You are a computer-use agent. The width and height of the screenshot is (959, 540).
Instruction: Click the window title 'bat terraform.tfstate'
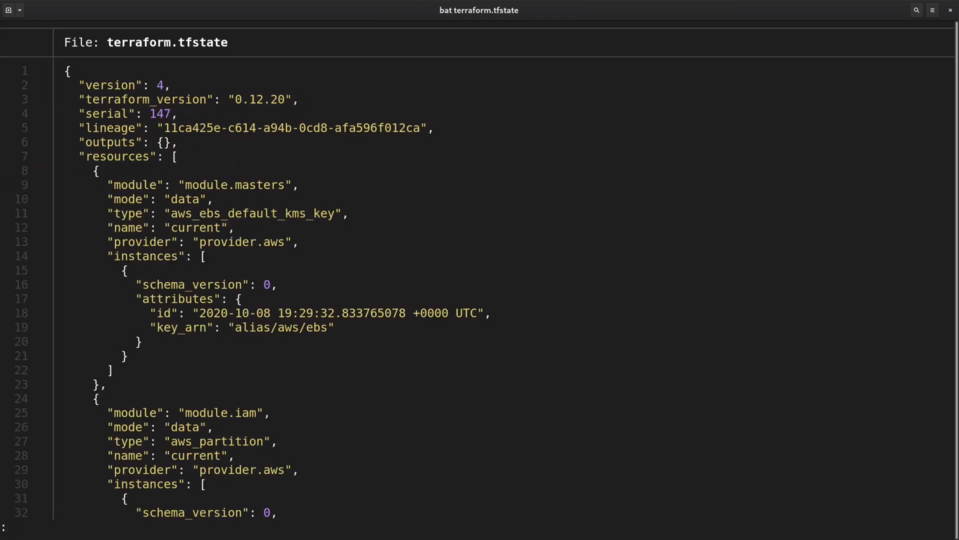[479, 10]
